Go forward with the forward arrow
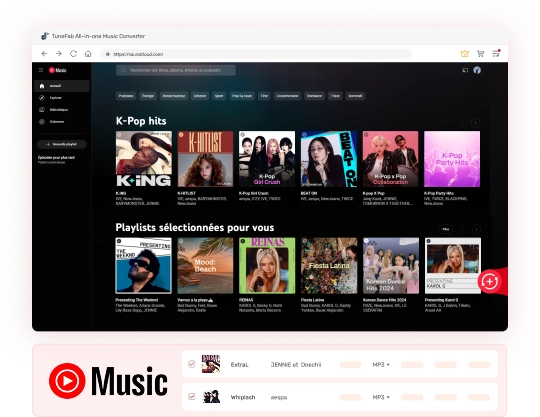Viewport: 540px width, 417px height. click(59, 54)
